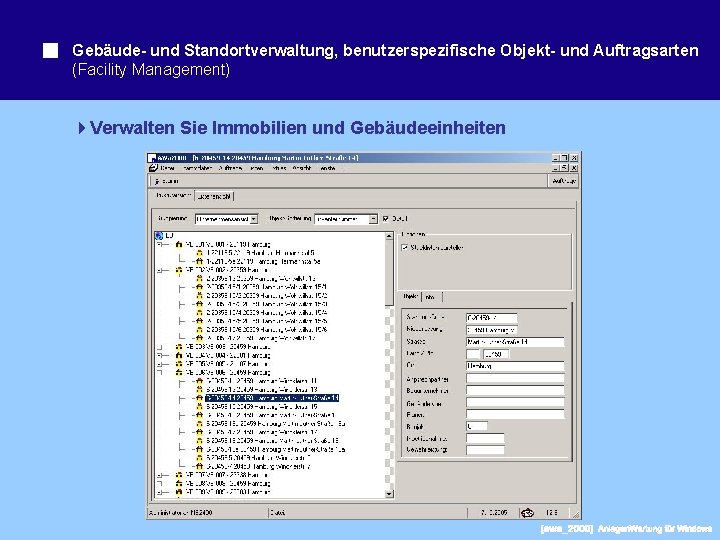This screenshot has width=720, height=540.
Task: Expand the VE 003 tree node
Action: (160, 347)
